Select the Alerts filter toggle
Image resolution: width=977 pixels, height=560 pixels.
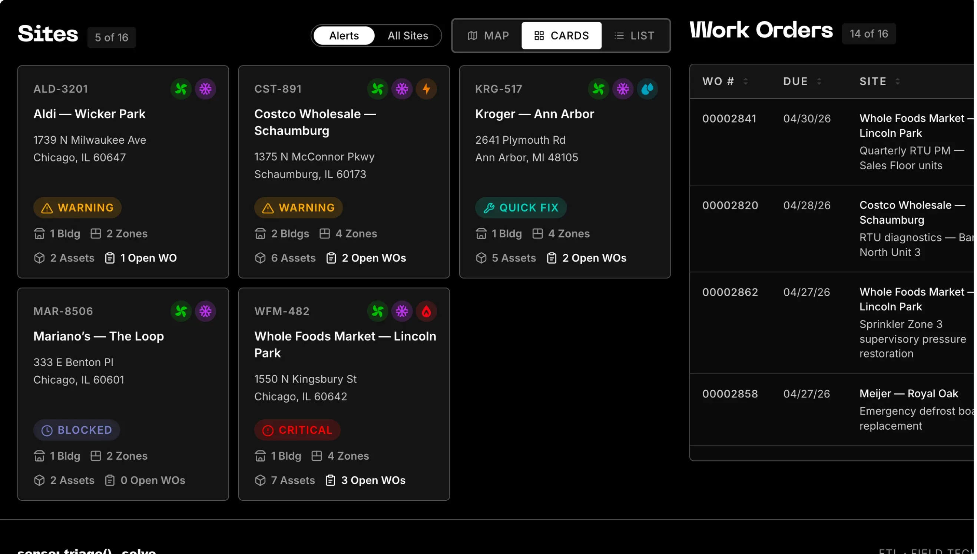coord(345,36)
